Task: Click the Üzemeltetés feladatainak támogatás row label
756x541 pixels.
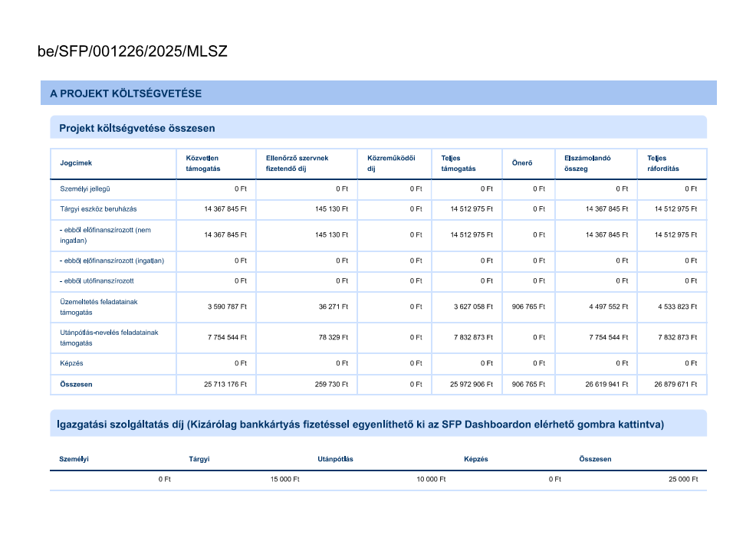Action: point(98,307)
